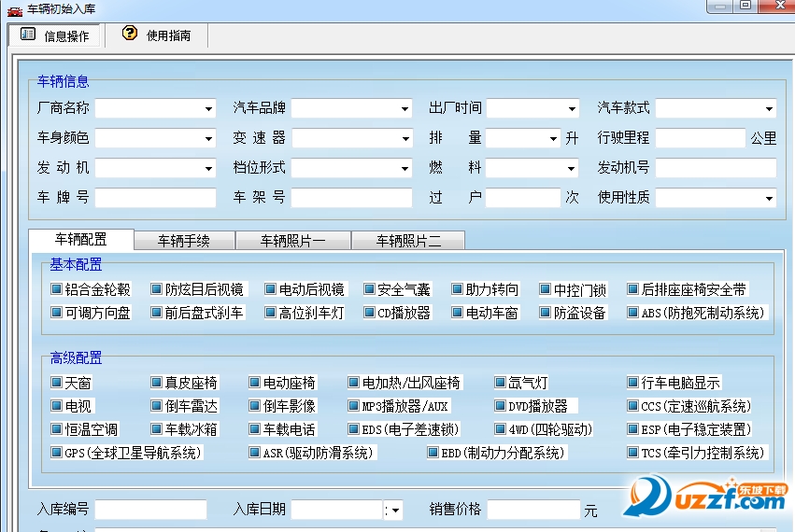Open the 使用指南 help guide

(156, 35)
